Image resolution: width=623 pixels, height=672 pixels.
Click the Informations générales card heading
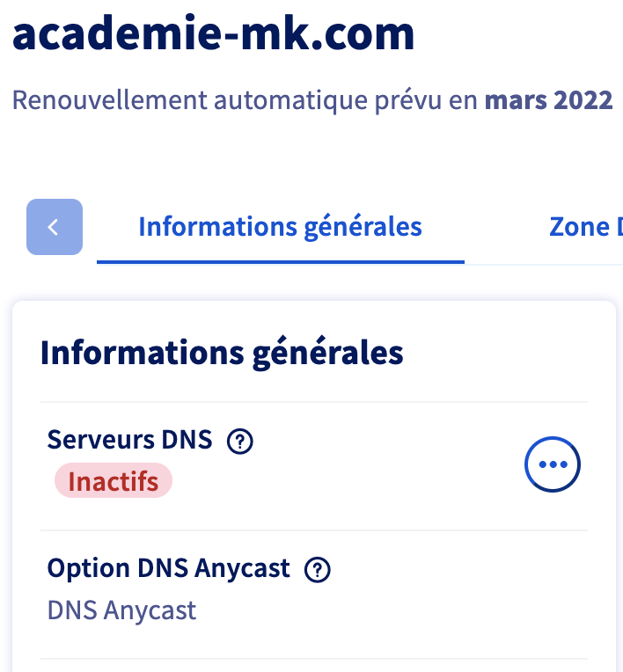pyautogui.click(x=222, y=353)
